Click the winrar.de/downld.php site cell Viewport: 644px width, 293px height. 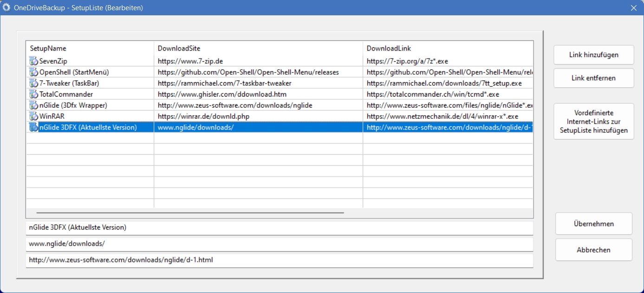(x=259, y=116)
